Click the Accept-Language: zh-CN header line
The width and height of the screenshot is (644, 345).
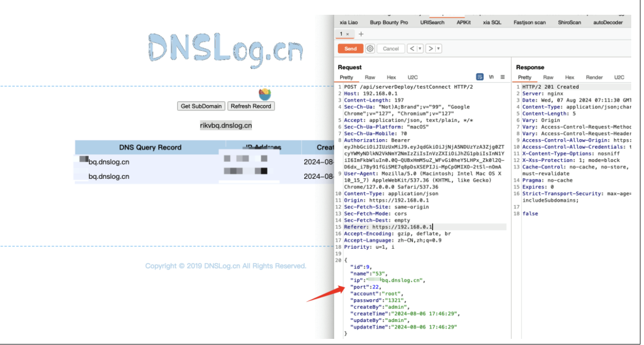394,240
